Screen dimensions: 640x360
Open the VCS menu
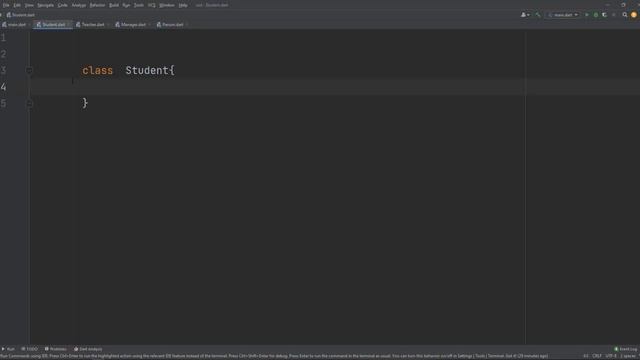(152, 5)
